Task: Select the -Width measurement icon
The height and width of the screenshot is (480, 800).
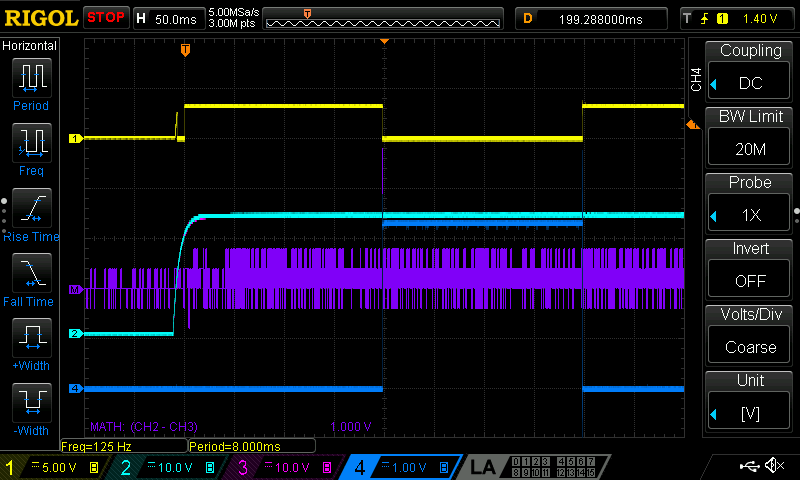Action: (x=32, y=402)
